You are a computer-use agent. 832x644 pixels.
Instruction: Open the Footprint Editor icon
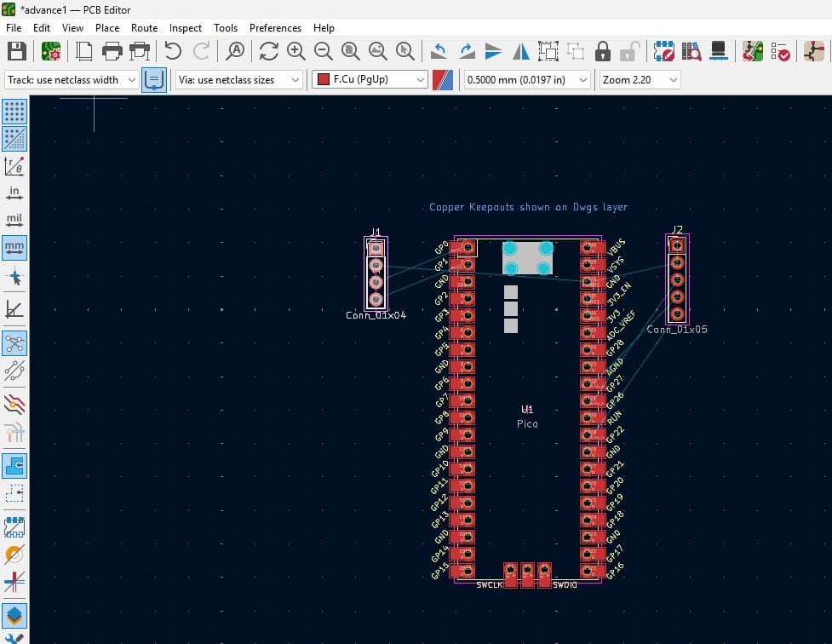pos(663,51)
